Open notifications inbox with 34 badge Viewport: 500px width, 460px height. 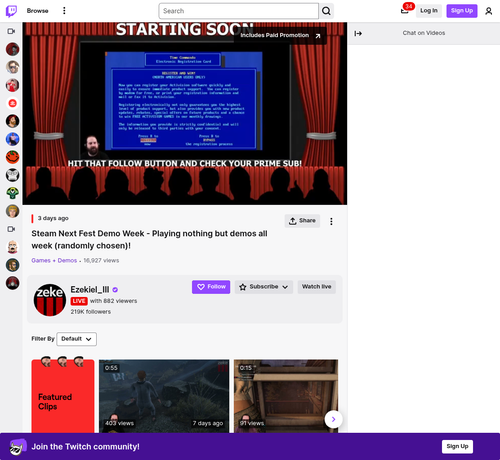pos(405,11)
